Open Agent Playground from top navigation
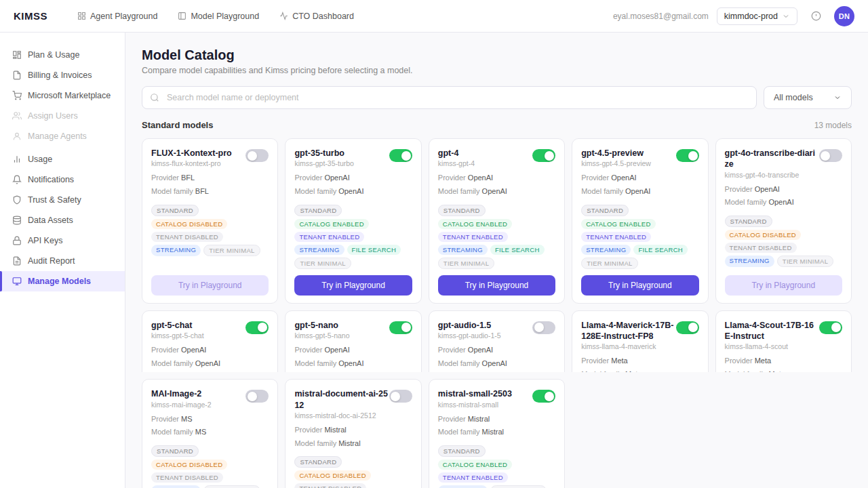This screenshot has width=868, height=488. [117, 16]
